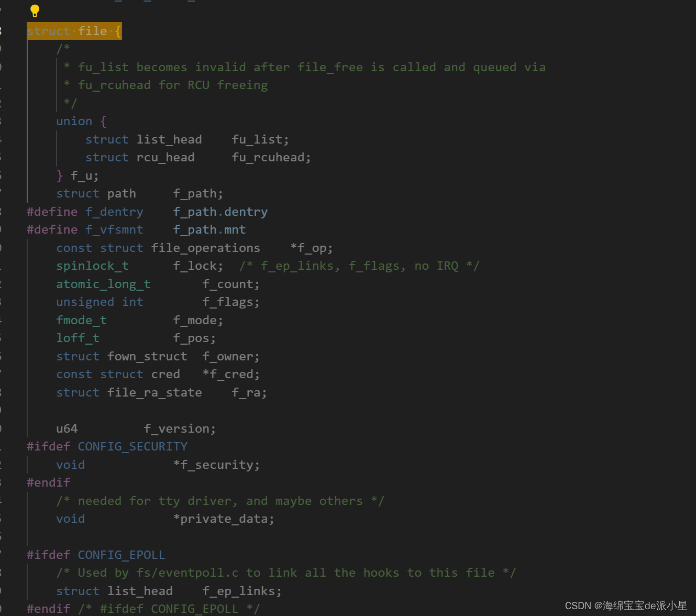Image resolution: width=696 pixels, height=616 pixels.
Task: Click 'unsigned int' type keywords
Action: coord(100,302)
